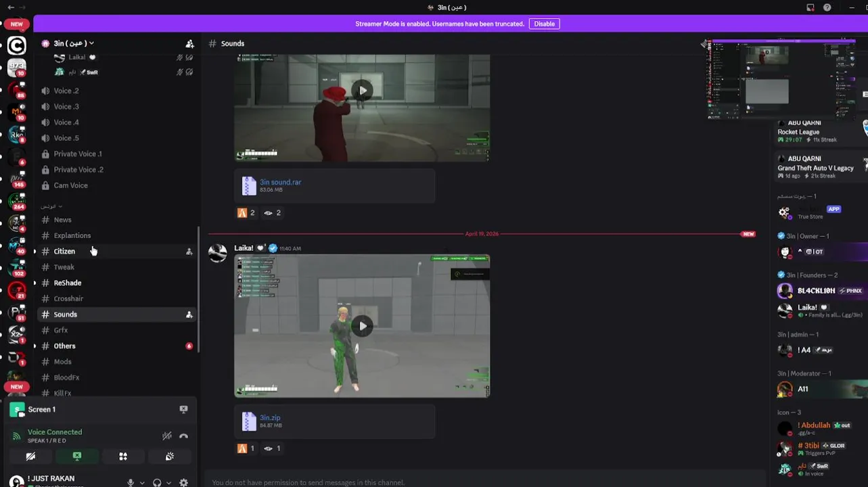This screenshot has width=868, height=487.
Task: Open the server with badge 102
Action: point(16,268)
